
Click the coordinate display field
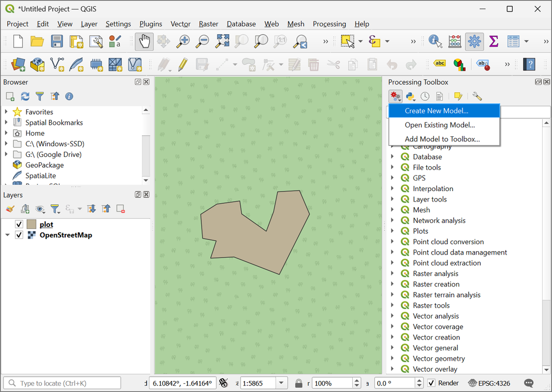(x=182, y=383)
